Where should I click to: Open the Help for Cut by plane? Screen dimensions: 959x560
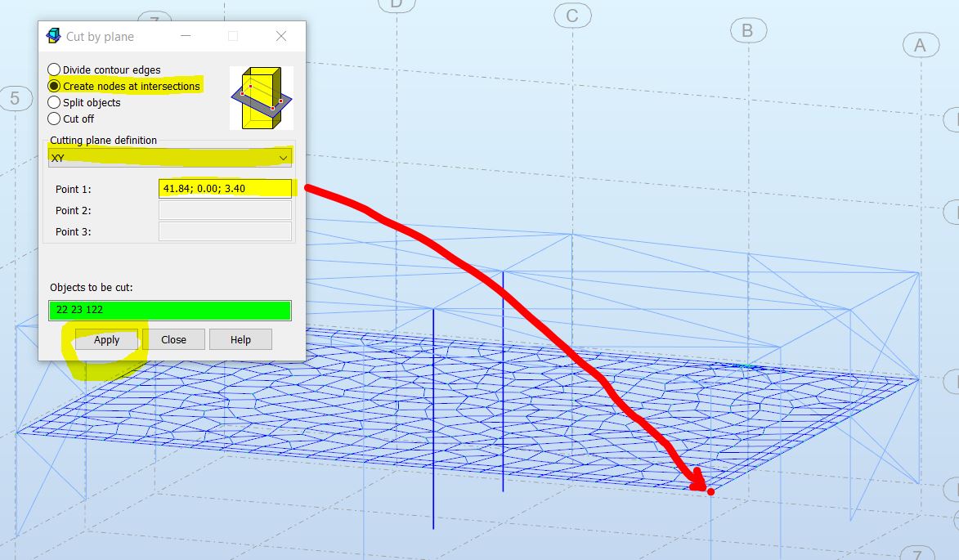click(x=240, y=338)
